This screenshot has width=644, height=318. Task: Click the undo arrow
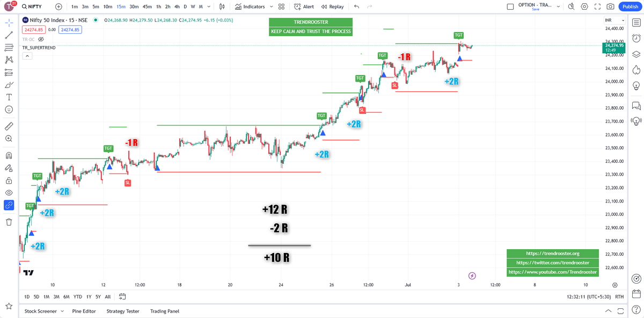pyautogui.click(x=357, y=6)
